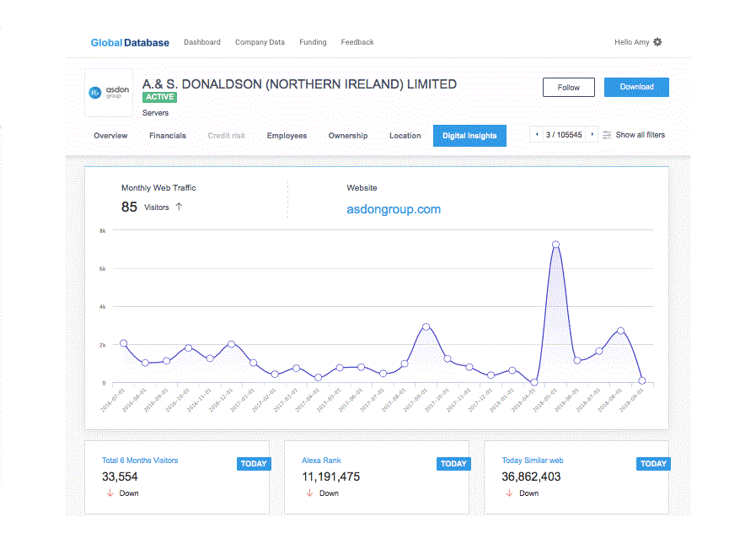The image size is (756, 555).
Task: Click the down arrow under Alexa Rank
Action: 309,493
